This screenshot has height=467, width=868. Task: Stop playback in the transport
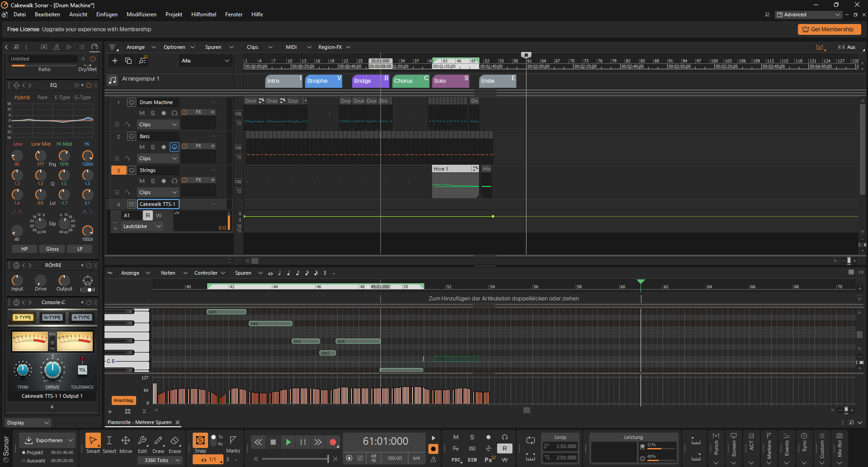[x=273, y=442]
